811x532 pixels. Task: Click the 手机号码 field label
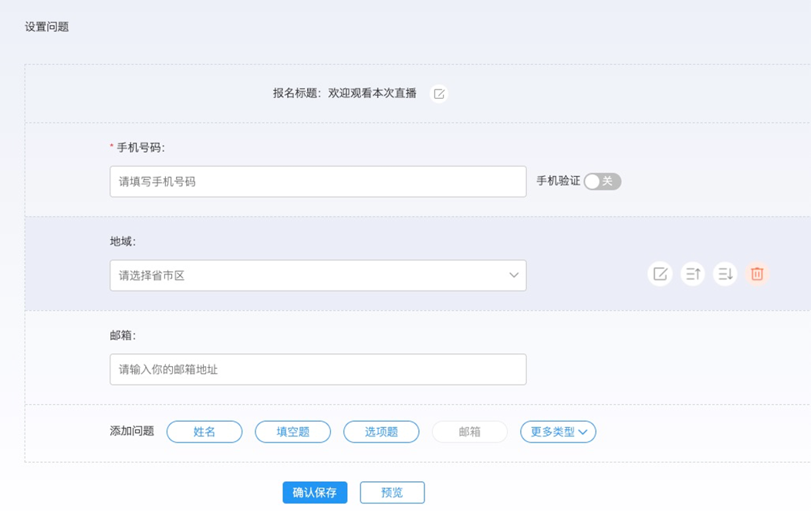coord(140,147)
